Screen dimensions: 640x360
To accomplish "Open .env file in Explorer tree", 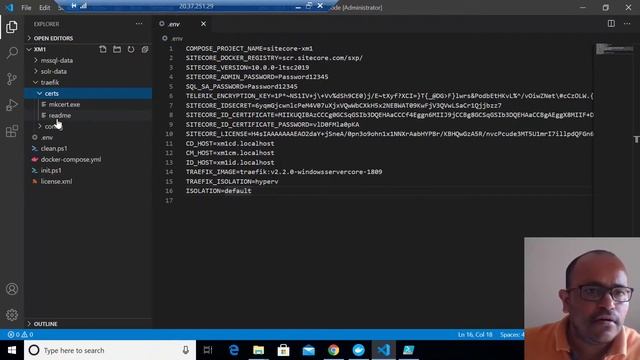I will pyautogui.click(x=47, y=137).
